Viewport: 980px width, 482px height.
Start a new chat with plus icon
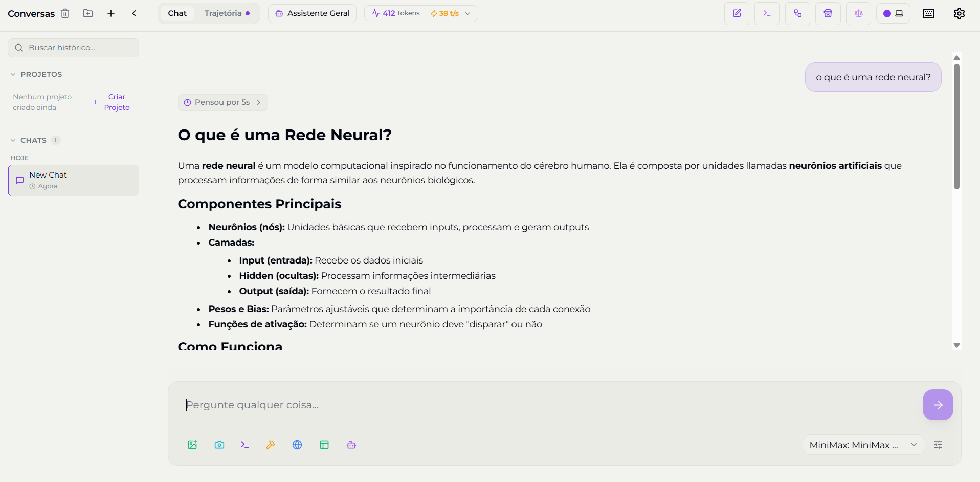(111, 13)
